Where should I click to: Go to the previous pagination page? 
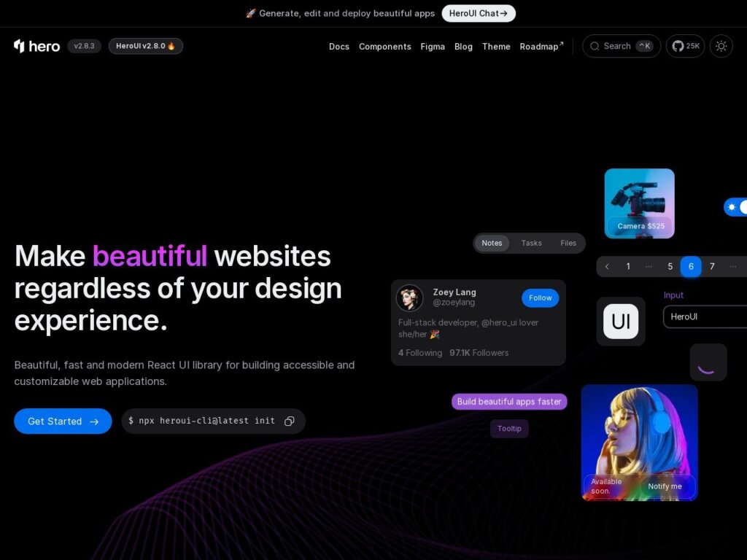(x=607, y=267)
